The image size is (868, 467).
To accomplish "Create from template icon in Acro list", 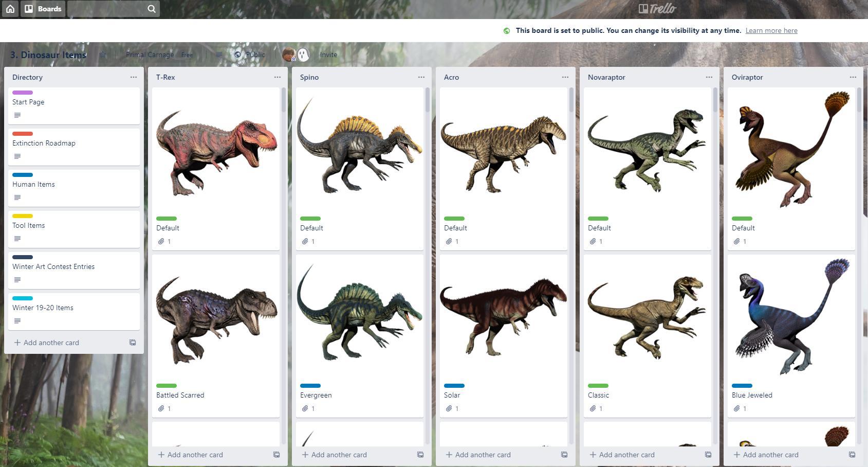I will [564, 455].
